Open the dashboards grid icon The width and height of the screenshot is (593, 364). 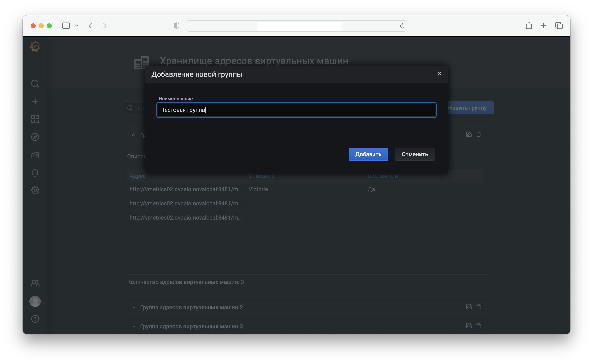click(35, 119)
